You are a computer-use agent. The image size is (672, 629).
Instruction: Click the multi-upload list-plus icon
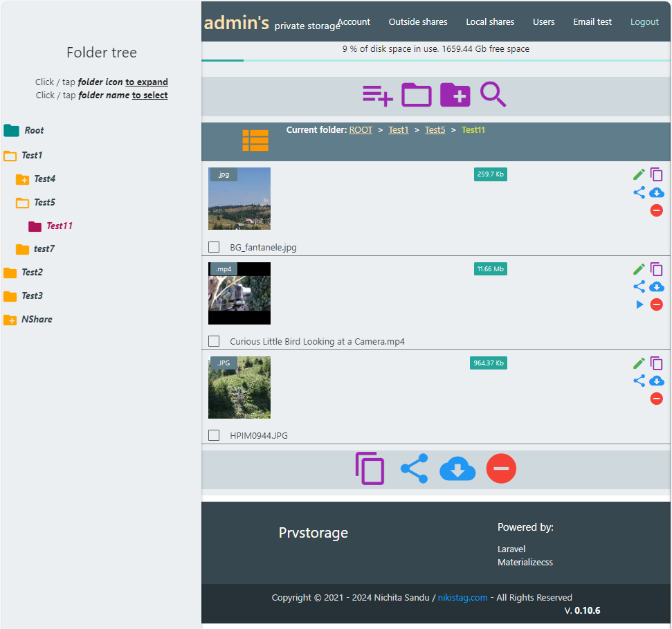377,95
